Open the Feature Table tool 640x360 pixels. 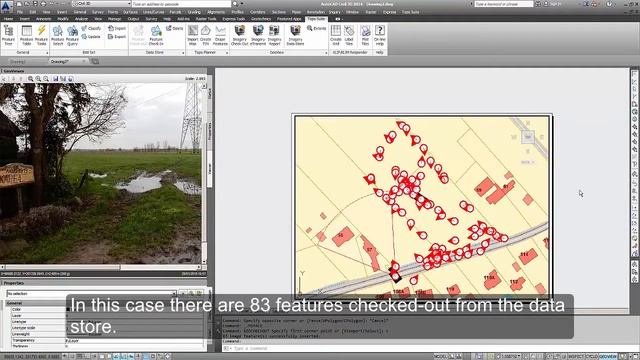click(27, 35)
